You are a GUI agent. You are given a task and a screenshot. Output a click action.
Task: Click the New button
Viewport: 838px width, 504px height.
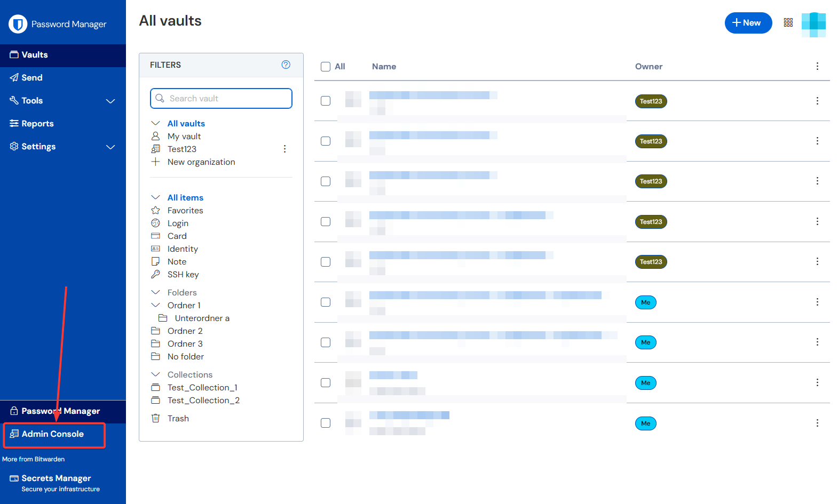point(748,23)
